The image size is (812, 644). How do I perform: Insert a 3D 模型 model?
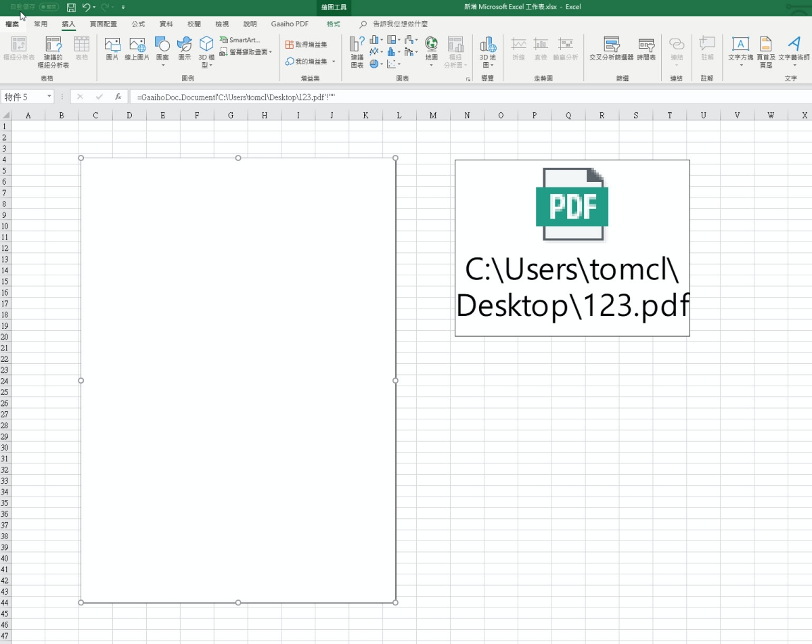pyautogui.click(x=206, y=51)
